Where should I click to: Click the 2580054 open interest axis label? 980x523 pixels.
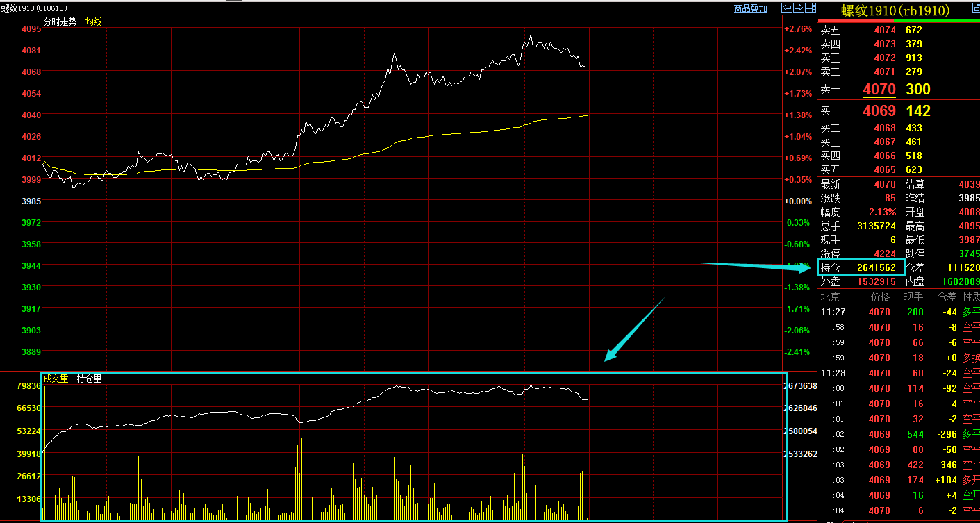(800, 431)
